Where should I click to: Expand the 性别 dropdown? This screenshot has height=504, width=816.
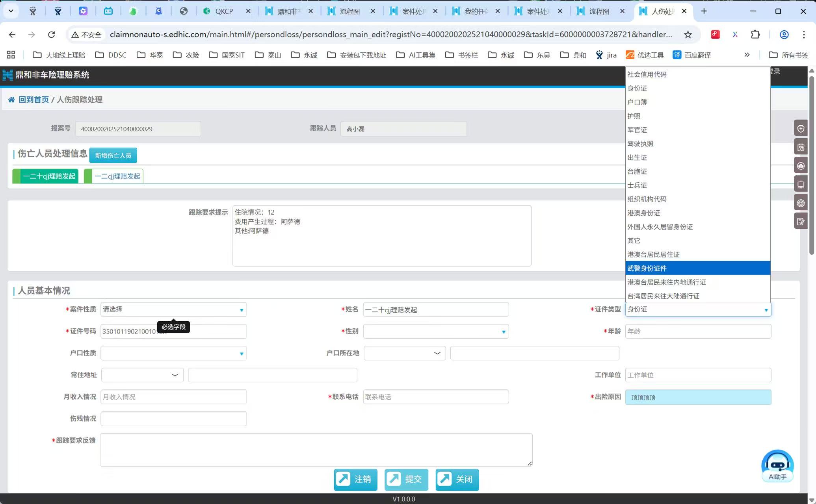click(436, 332)
